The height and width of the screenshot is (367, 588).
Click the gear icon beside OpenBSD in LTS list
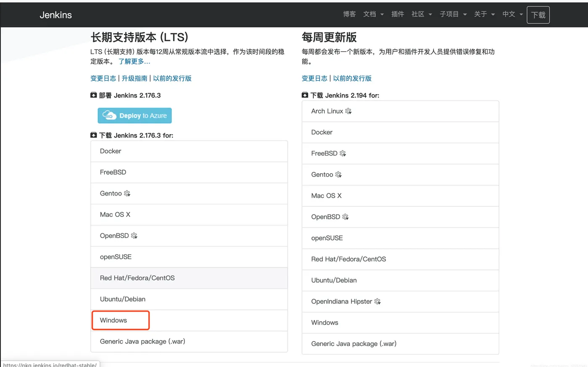pos(134,236)
